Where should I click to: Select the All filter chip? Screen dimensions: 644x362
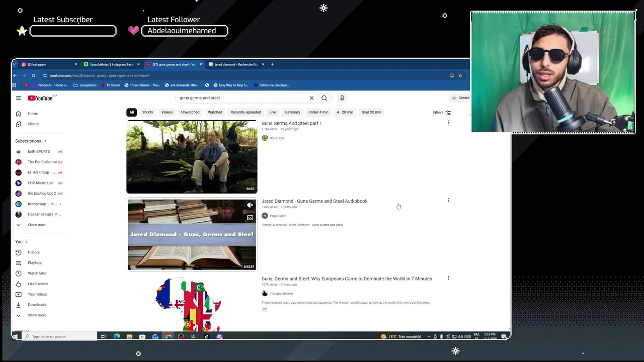click(x=131, y=113)
